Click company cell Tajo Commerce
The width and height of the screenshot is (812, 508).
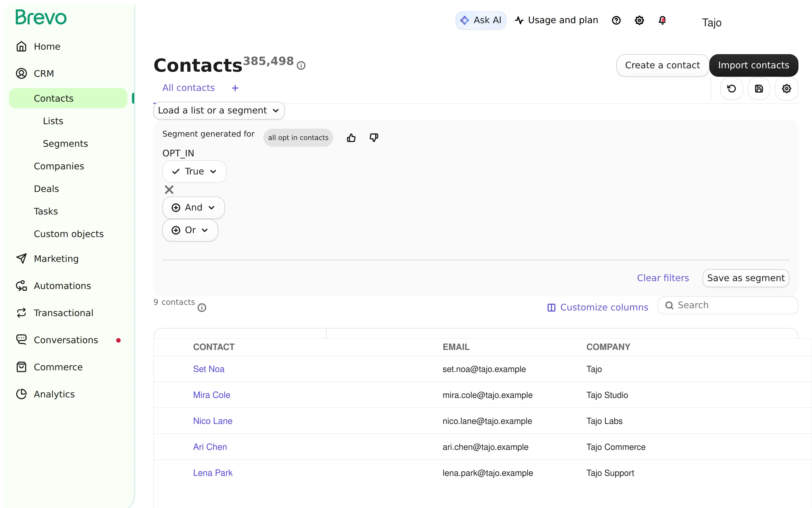[616, 447]
